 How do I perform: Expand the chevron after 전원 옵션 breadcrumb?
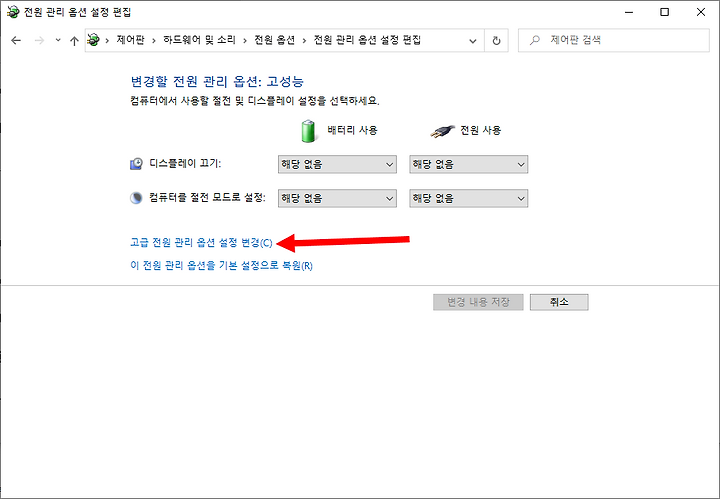click(x=304, y=40)
